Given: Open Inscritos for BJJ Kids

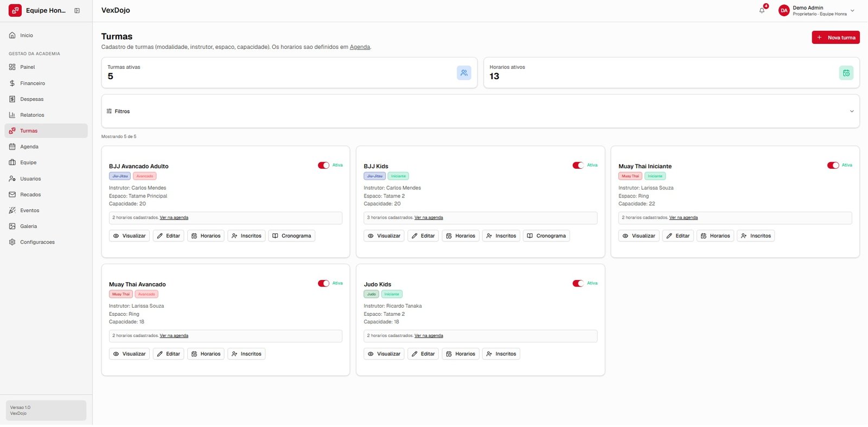Looking at the screenshot, I should [501, 236].
